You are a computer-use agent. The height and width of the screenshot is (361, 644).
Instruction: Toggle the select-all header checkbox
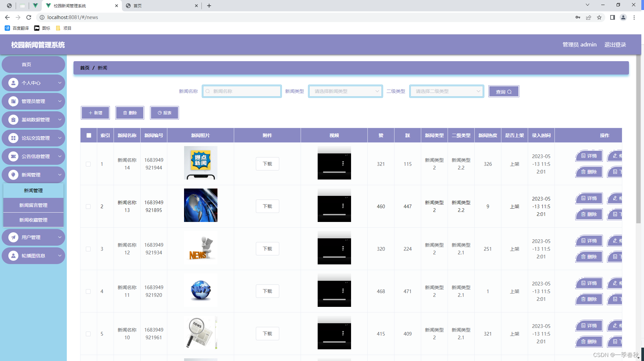[89, 135]
